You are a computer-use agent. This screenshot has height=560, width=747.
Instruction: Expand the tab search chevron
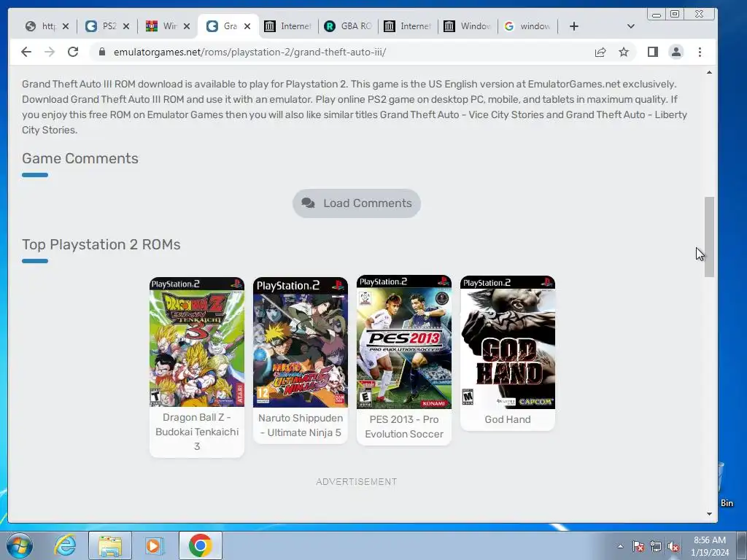click(631, 26)
